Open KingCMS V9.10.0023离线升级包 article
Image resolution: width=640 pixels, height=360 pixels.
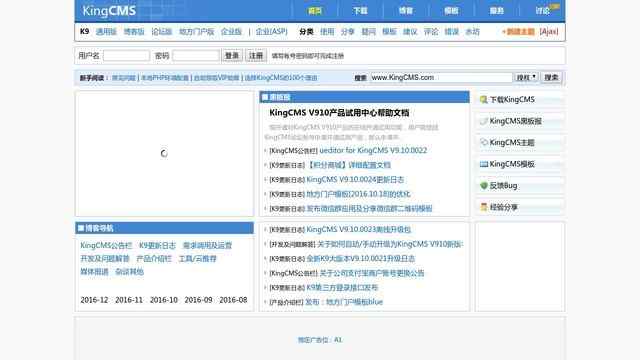tap(358, 229)
